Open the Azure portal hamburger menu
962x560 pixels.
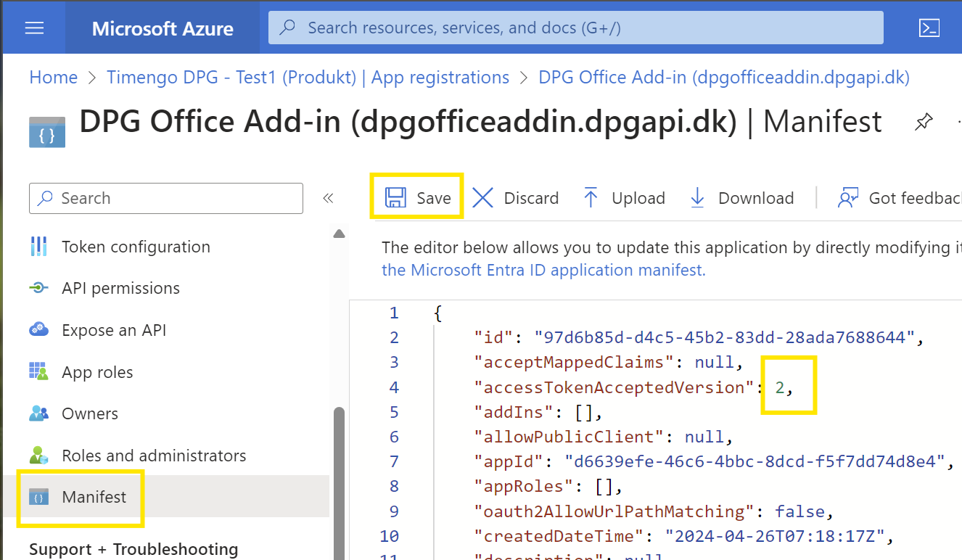click(x=34, y=28)
